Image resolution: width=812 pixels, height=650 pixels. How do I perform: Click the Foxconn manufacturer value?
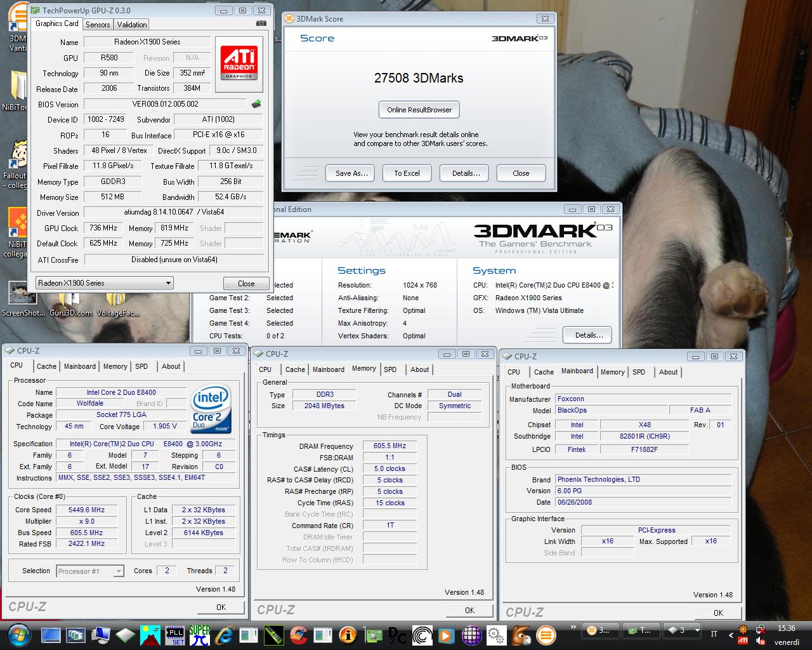[643, 399]
